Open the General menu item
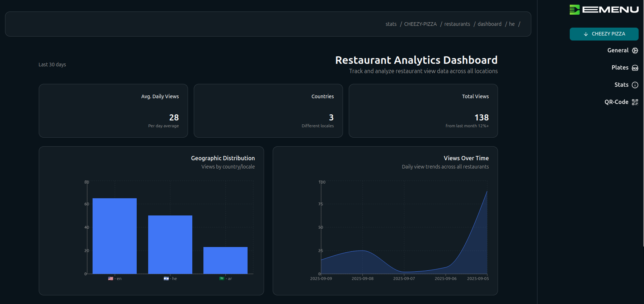 [617, 51]
